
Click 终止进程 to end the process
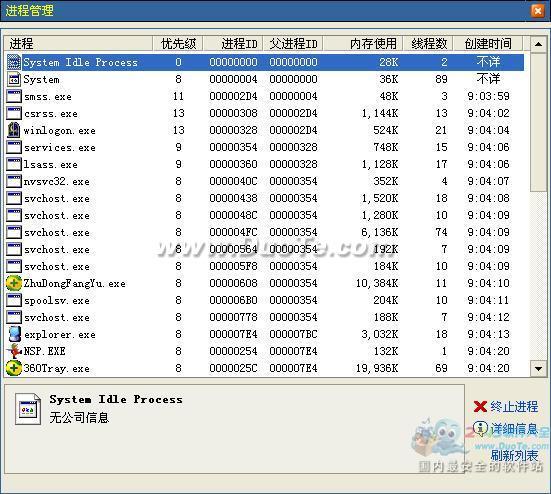[514, 407]
